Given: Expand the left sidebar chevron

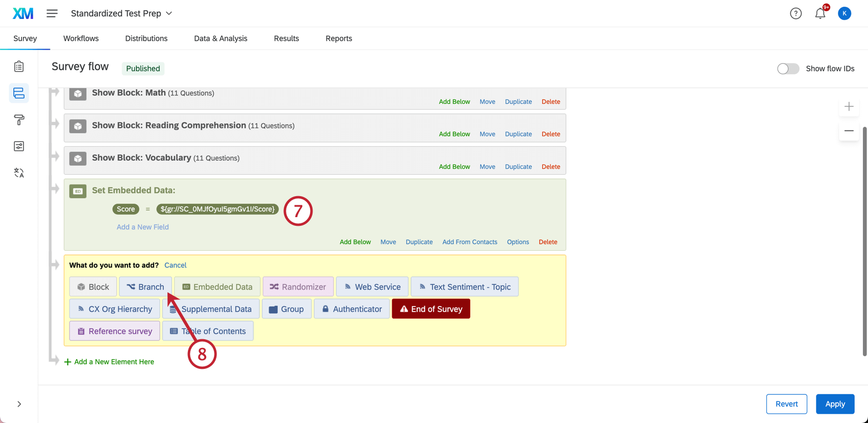Looking at the screenshot, I should (x=19, y=404).
